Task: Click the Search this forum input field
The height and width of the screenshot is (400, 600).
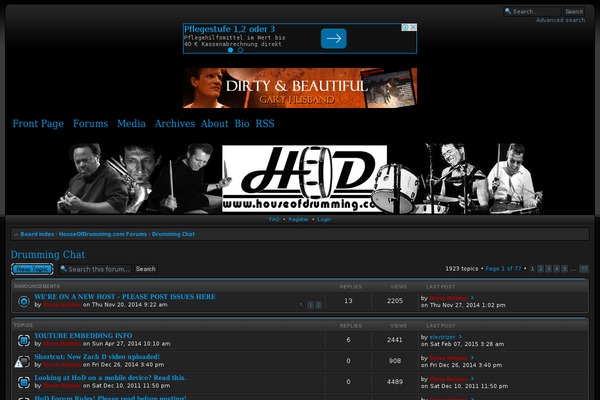Action: (95, 269)
